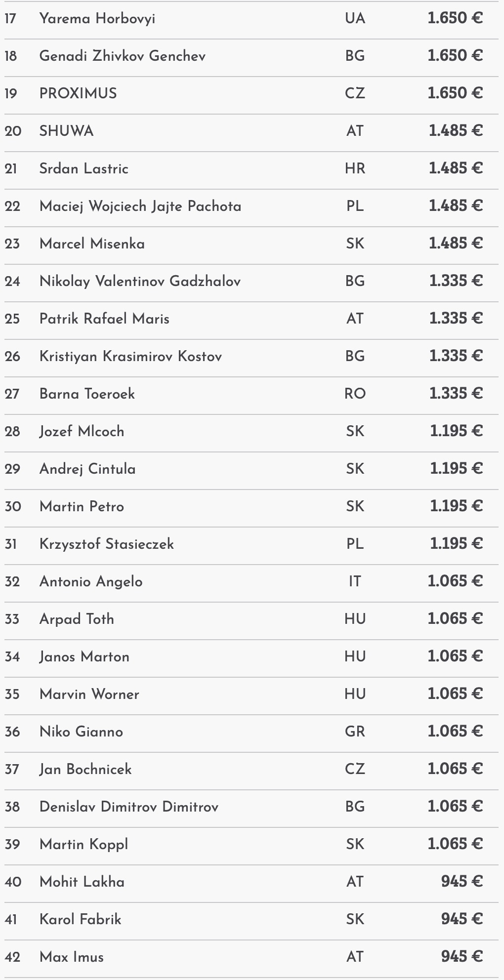Click the SHUWA player name
This screenshot has height=980, width=504.
click(x=66, y=131)
